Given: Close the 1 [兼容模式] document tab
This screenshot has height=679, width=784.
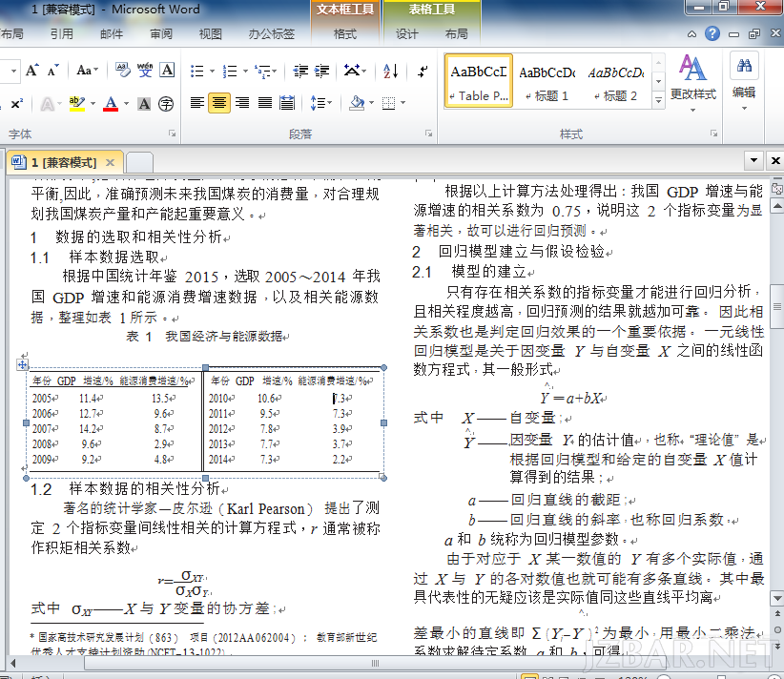Looking at the screenshot, I should pos(110,162).
